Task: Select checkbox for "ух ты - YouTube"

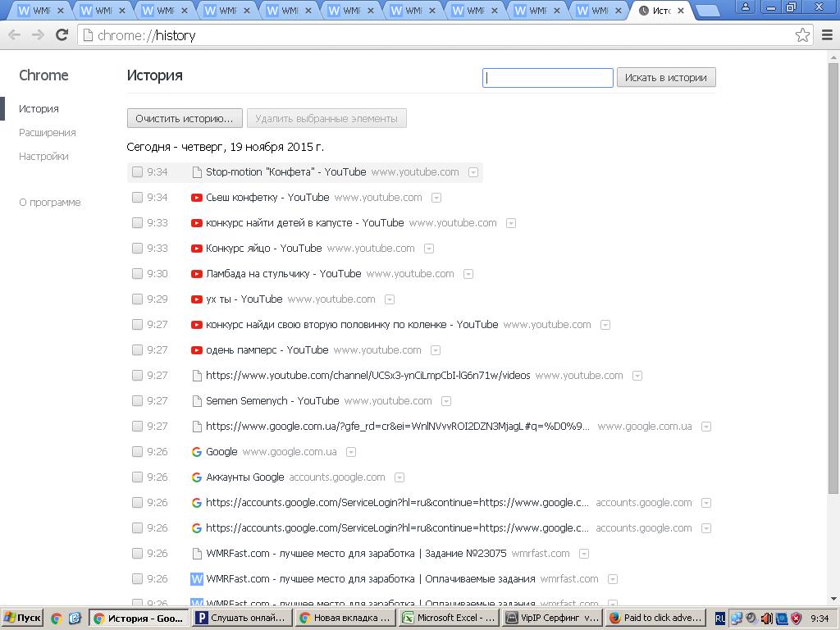Action: (x=137, y=299)
